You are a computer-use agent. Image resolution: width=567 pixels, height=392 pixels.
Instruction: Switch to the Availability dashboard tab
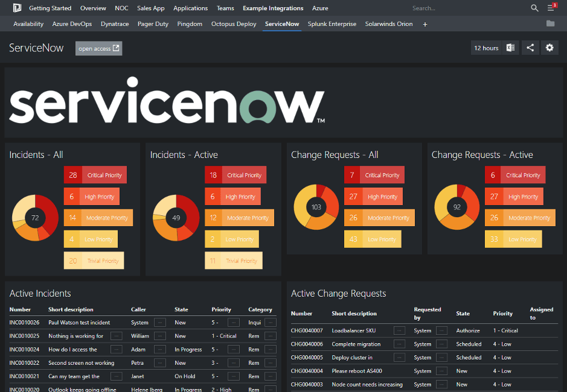(x=28, y=24)
